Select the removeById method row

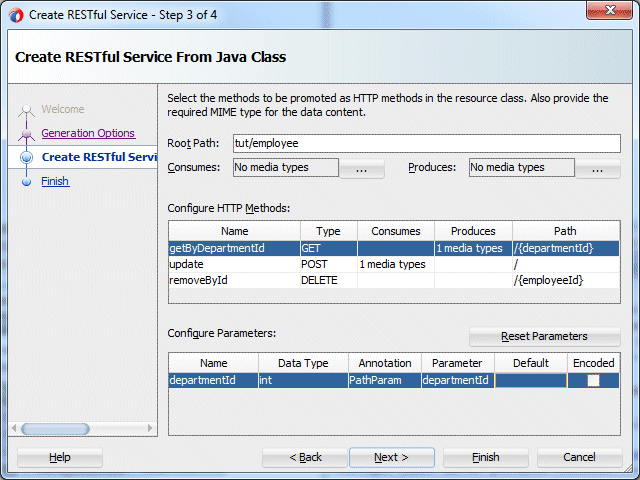click(x=394, y=280)
